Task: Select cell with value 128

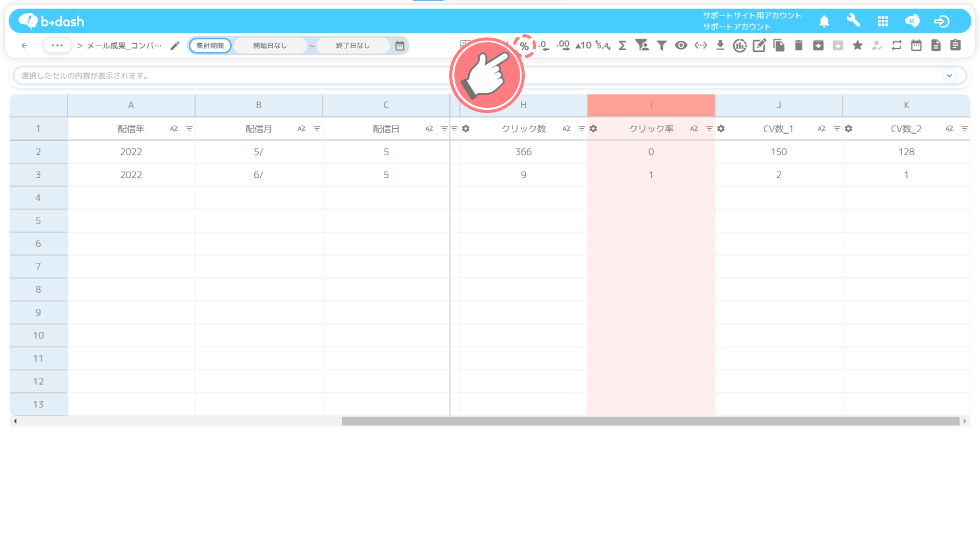Action: tap(906, 152)
